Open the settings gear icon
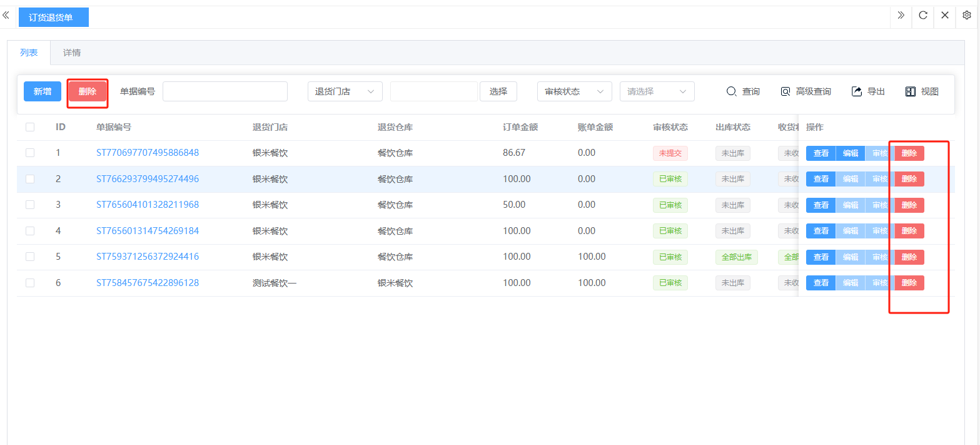The image size is (980, 445). click(966, 16)
